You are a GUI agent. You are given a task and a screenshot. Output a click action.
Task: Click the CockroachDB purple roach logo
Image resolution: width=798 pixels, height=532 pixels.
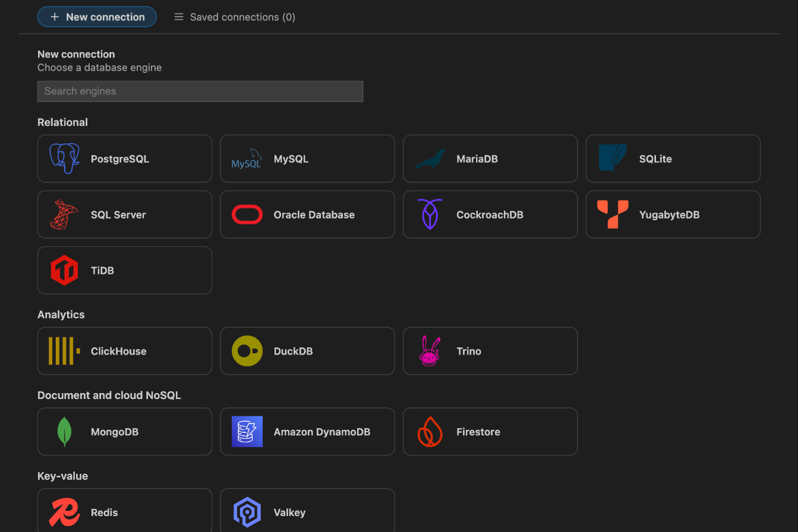click(x=430, y=214)
